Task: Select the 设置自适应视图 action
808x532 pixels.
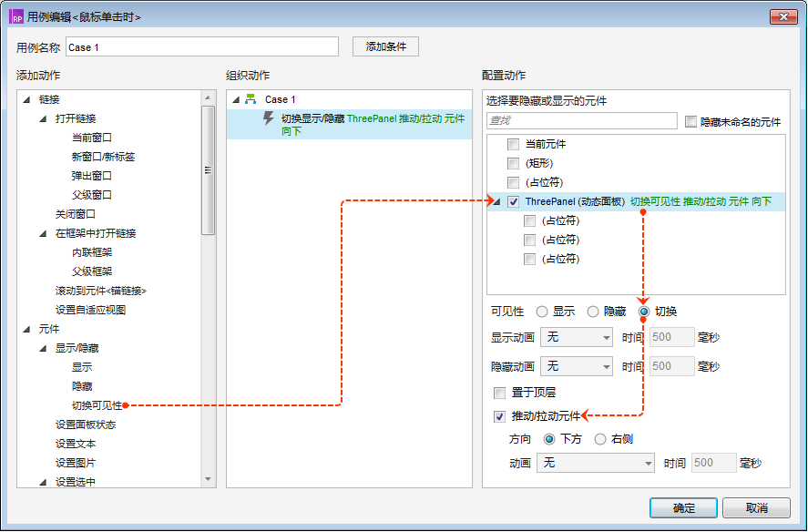Action: (91, 310)
